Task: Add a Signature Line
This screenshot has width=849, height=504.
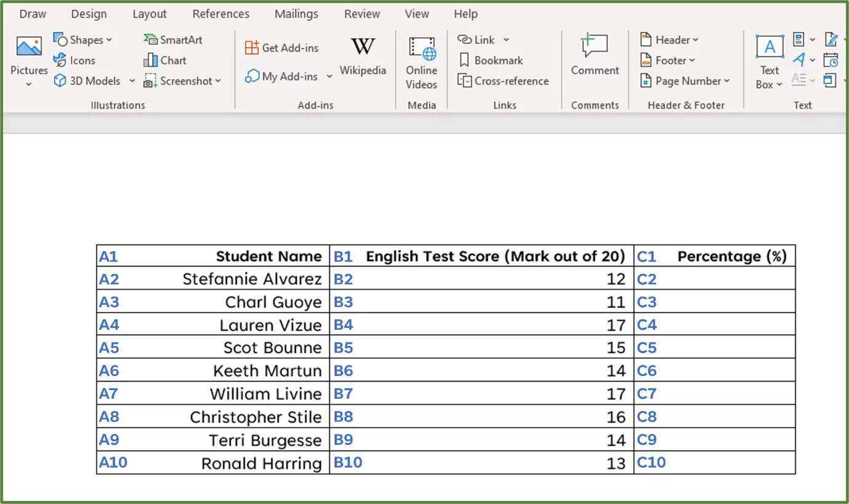Action: coord(831,39)
